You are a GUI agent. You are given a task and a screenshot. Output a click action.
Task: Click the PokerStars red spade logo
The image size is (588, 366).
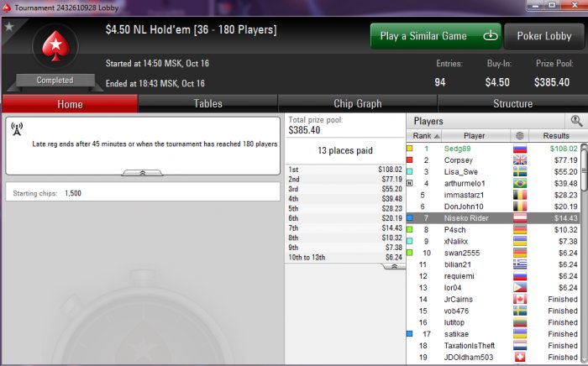[x=56, y=45]
